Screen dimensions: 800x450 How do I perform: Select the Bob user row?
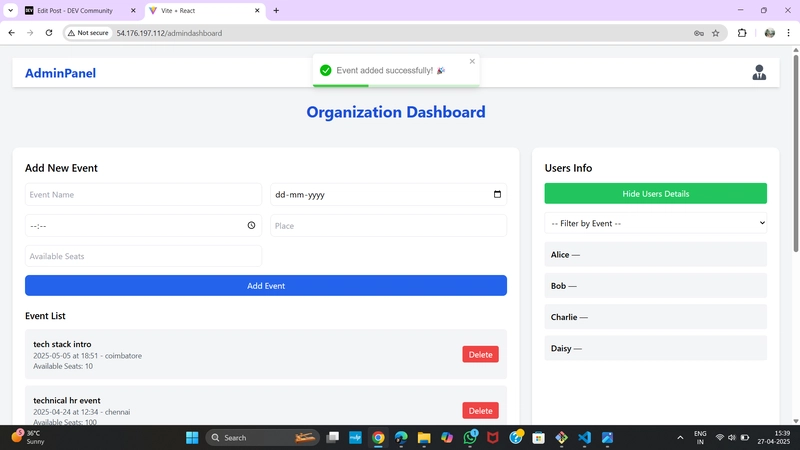(655, 285)
